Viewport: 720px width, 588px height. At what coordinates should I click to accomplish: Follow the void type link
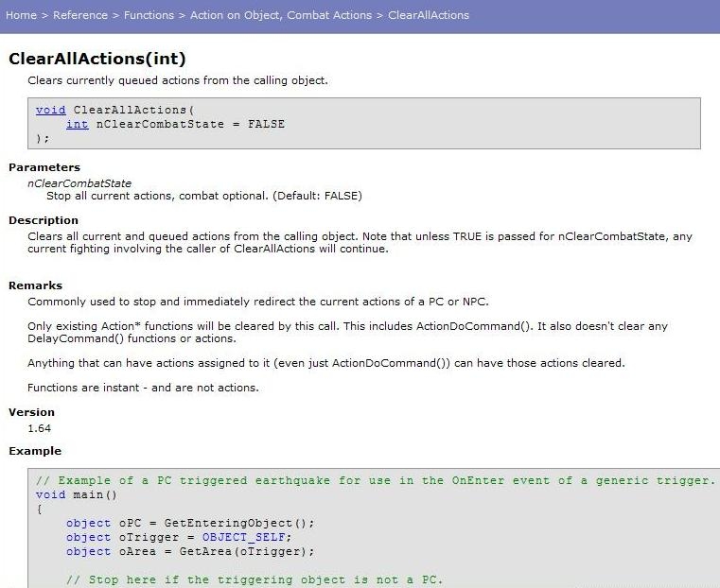point(50,110)
